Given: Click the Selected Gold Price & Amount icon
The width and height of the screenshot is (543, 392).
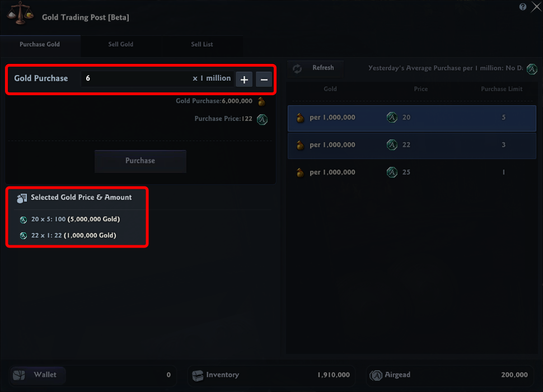Looking at the screenshot, I should [22, 198].
